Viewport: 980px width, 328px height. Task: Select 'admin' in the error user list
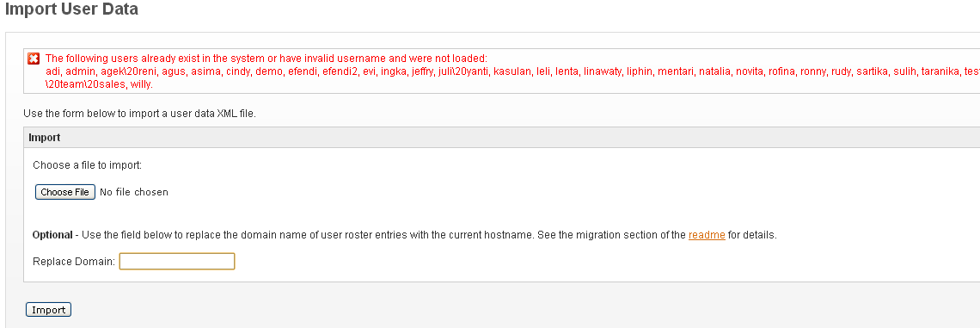point(80,71)
